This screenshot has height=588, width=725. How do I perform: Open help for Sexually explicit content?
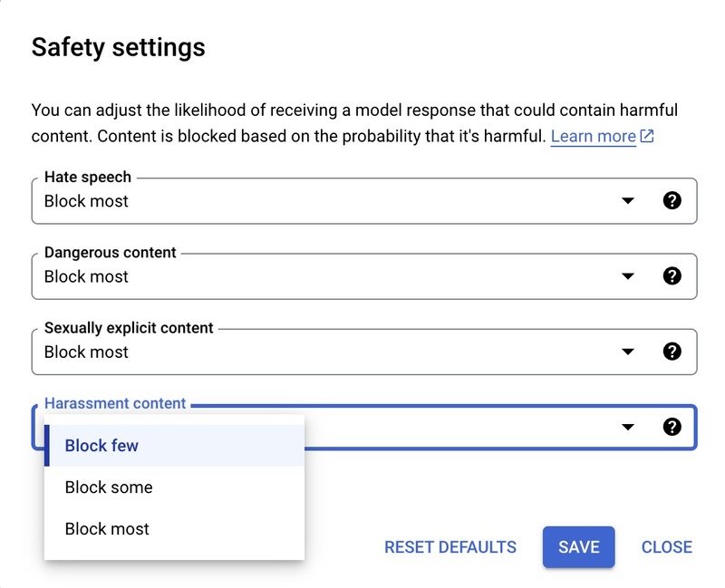672,352
